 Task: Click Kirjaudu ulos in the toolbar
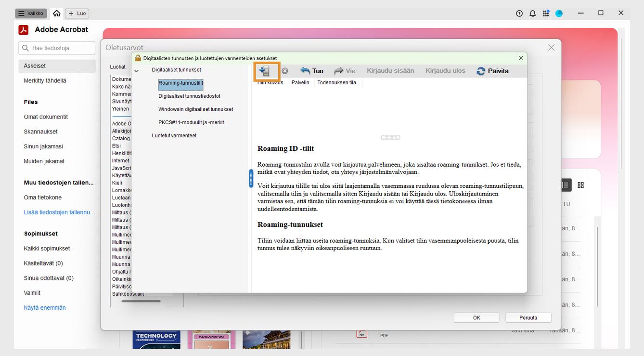(x=445, y=71)
